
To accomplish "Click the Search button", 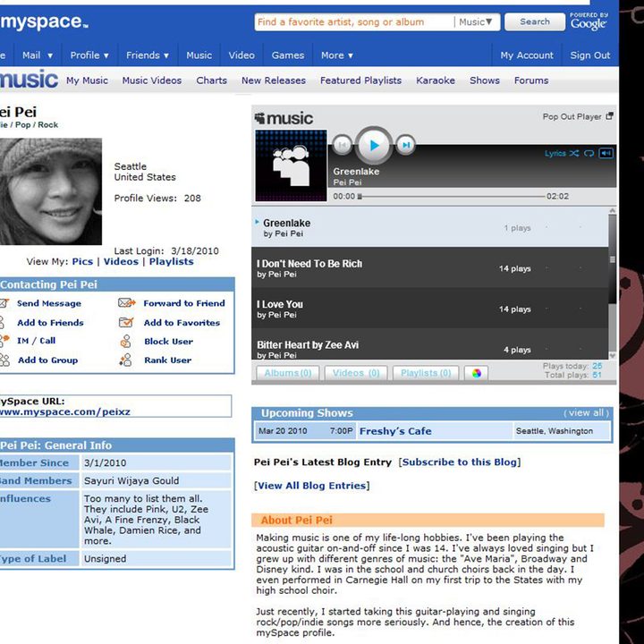I will point(535,21).
